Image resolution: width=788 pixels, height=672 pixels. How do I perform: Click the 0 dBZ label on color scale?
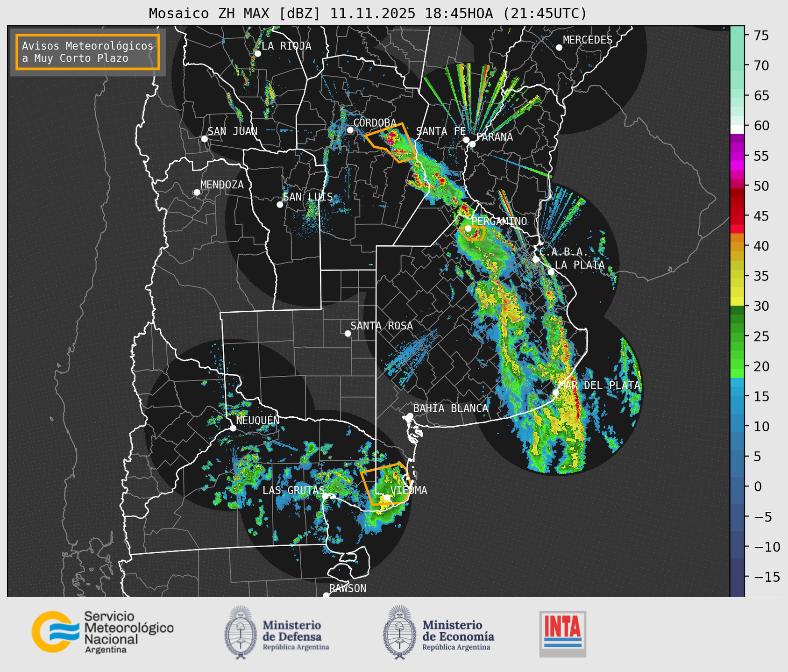point(757,486)
